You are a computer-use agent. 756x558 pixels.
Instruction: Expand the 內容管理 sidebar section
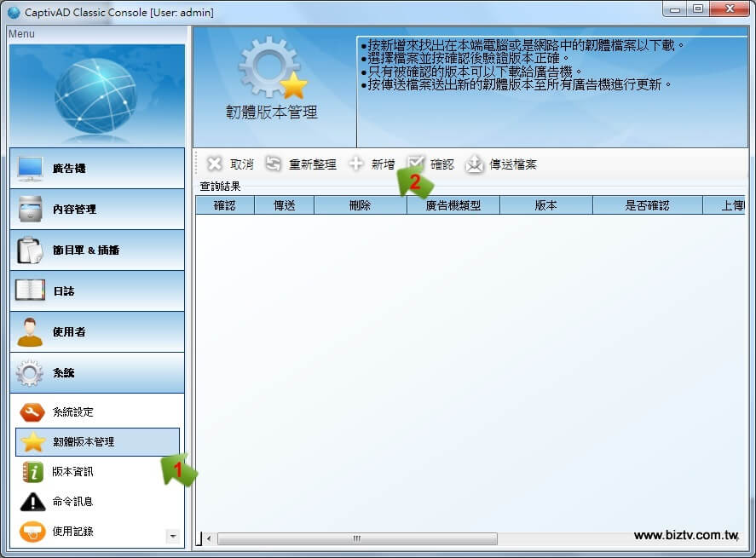coord(97,210)
